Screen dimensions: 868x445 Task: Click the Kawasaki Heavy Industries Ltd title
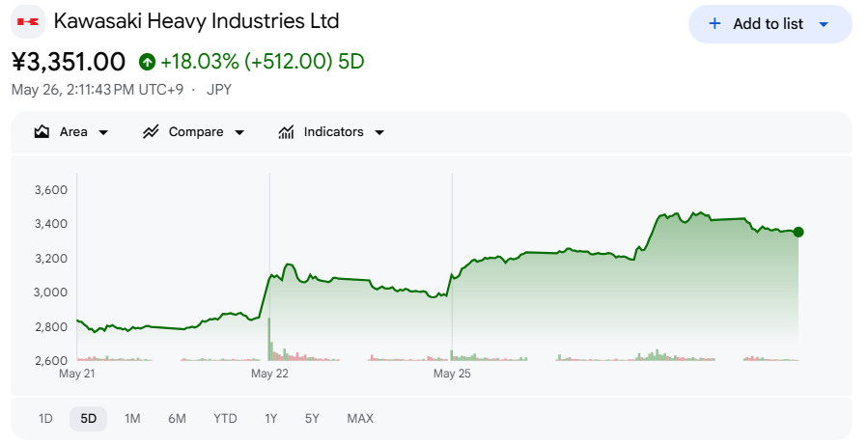coord(197,21)
